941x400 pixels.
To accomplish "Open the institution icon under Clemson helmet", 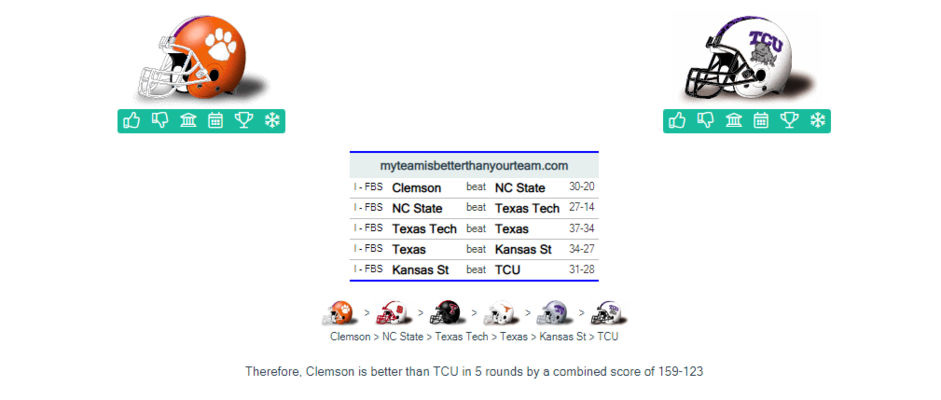I will coord(188,121).
